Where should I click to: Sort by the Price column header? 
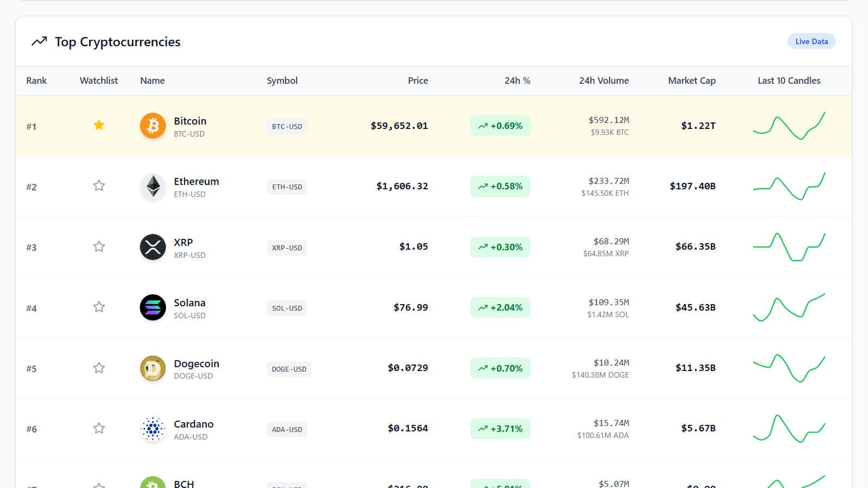[x=418, y=81]
